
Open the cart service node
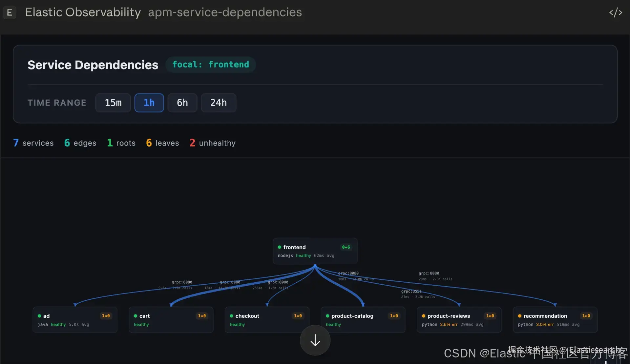click(x=171, y=320)
